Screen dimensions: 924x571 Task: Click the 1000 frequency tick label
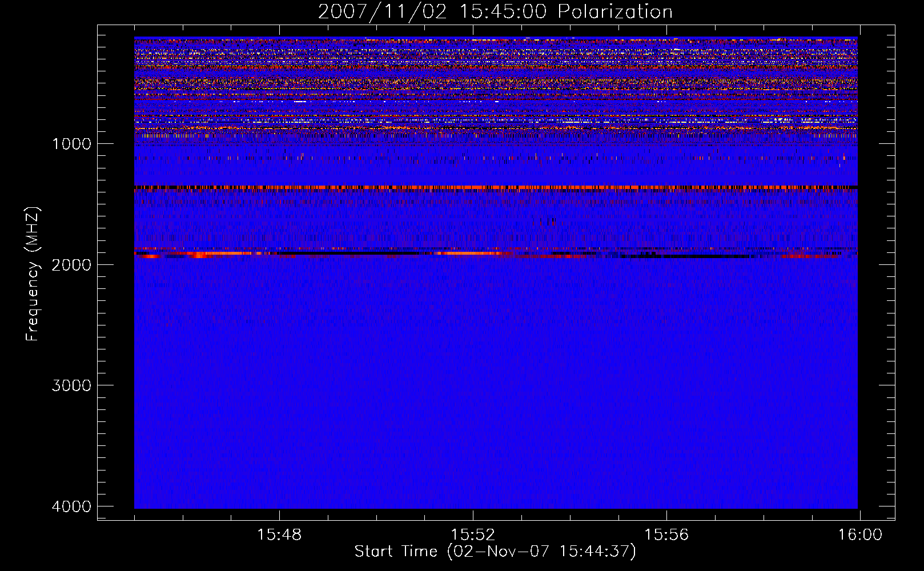point(71,144)
